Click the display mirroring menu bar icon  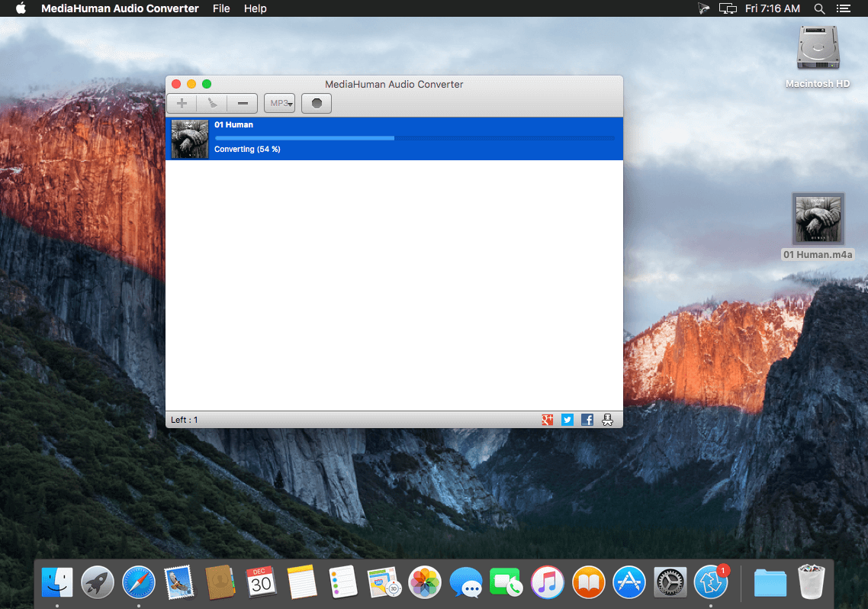pyautogui.click(x=728, y=8)
